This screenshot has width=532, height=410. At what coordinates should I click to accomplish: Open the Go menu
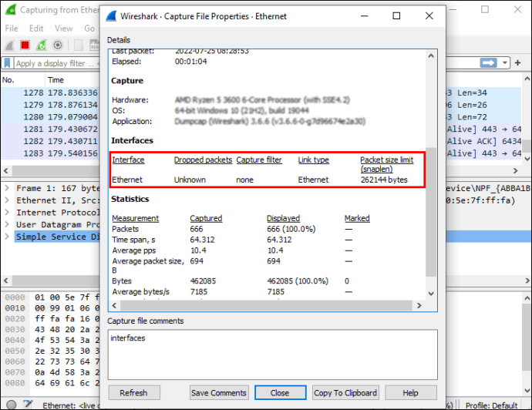pyautogui.click(x=89, y=29)
